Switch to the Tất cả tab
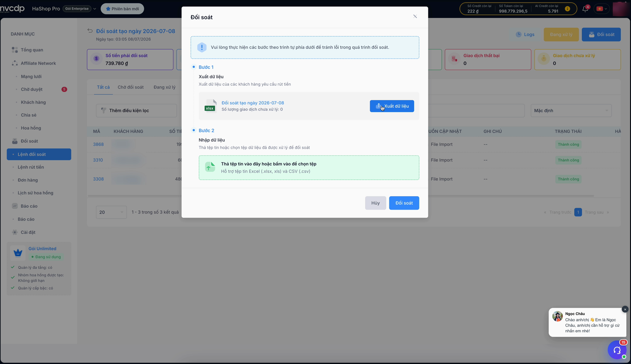The width and height of the screenshot is (631, 364). click(x=103, y=87)
